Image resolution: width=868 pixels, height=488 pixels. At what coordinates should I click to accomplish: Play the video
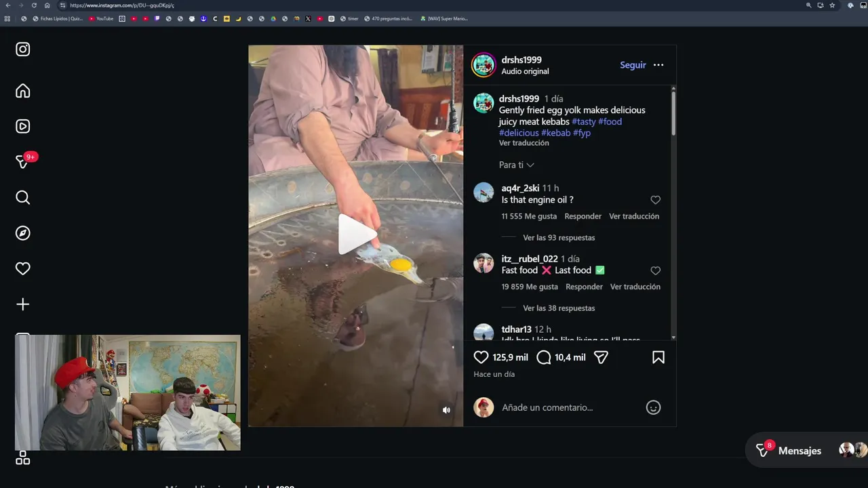(356, 235)
